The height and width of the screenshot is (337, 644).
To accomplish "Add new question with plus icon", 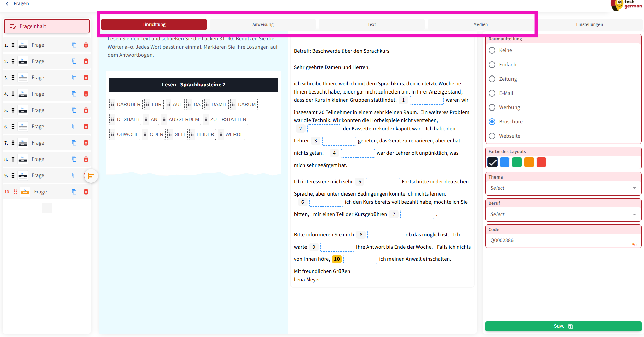I will [47, 208].
